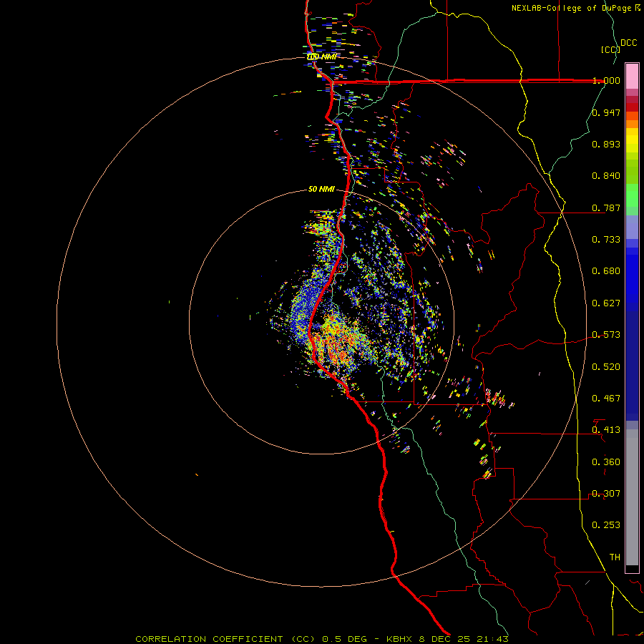Click the 21:43 timestamp
The height and width of the screenshot is (644, 644).
point(492,639)
